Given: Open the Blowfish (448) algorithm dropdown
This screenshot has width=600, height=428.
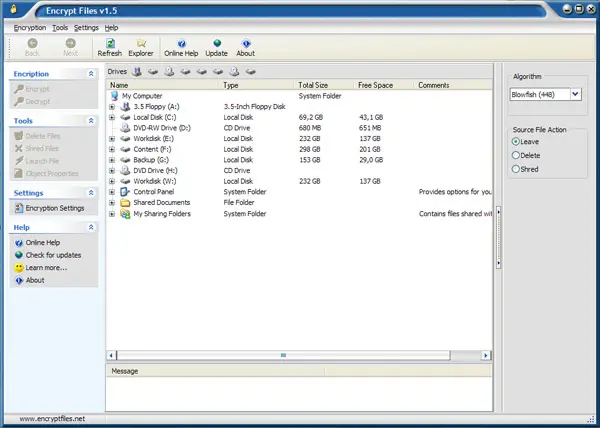Looking at the screenshot, I should (x=574, y=94).
